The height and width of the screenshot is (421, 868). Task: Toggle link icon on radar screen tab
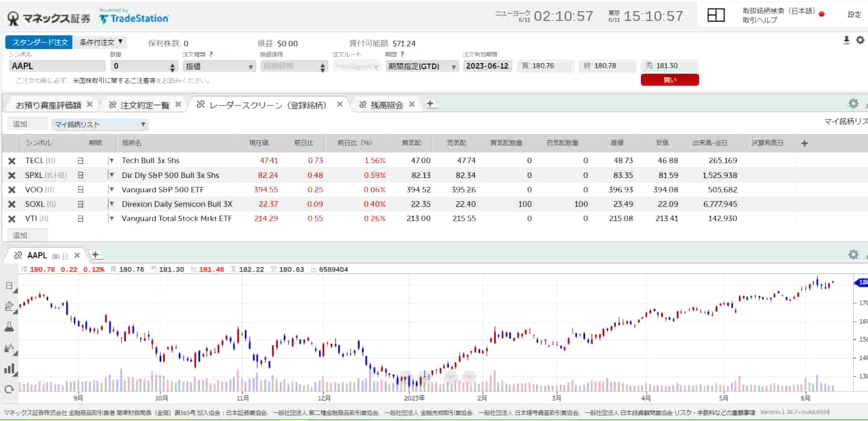pos(201,104)
